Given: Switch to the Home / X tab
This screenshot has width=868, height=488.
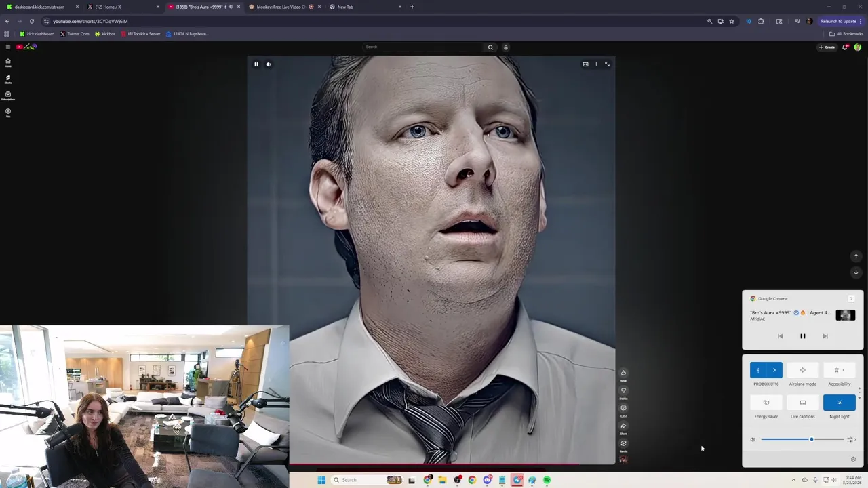Looking at the screenshot, I should click(123, 7).
